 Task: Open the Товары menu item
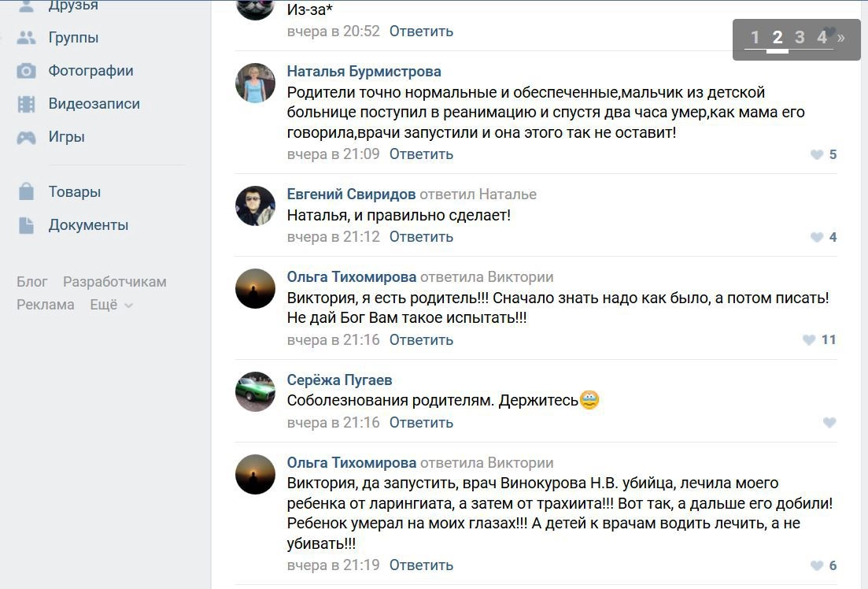(75, 192)
